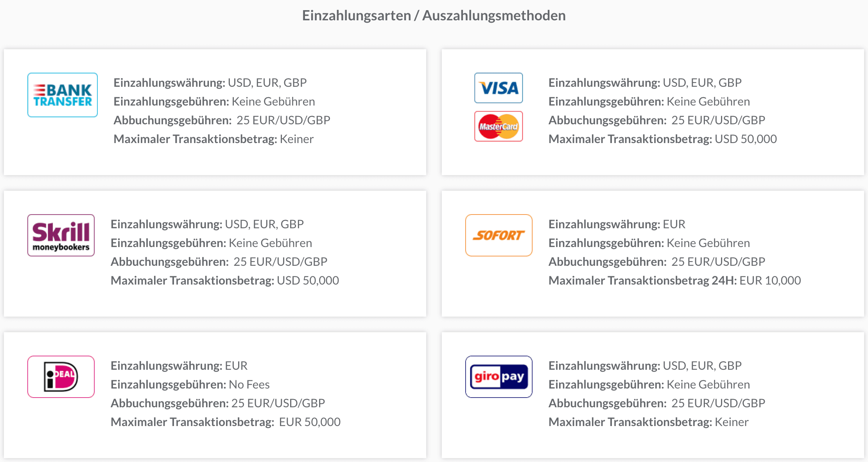Click the iDEAL payment logo
Image resolution: width=868 pixels, height=462 pixels.
61,377
